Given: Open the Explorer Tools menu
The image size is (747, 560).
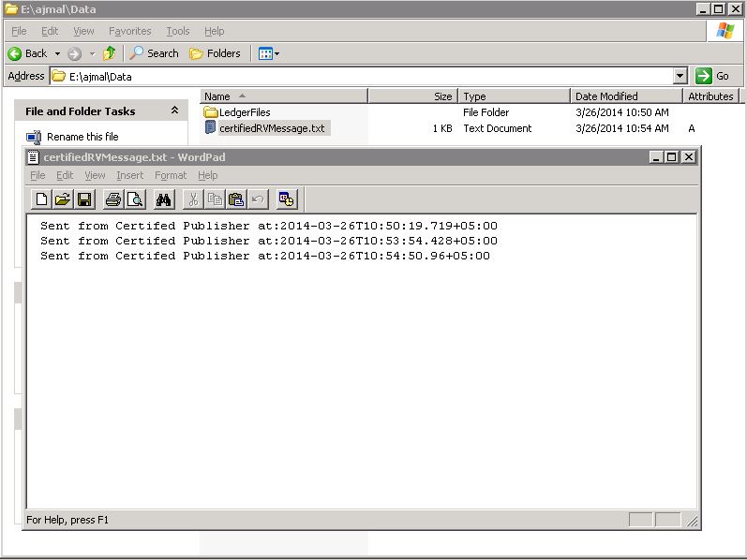Looking at the screenshot, I should pos(178,31).
